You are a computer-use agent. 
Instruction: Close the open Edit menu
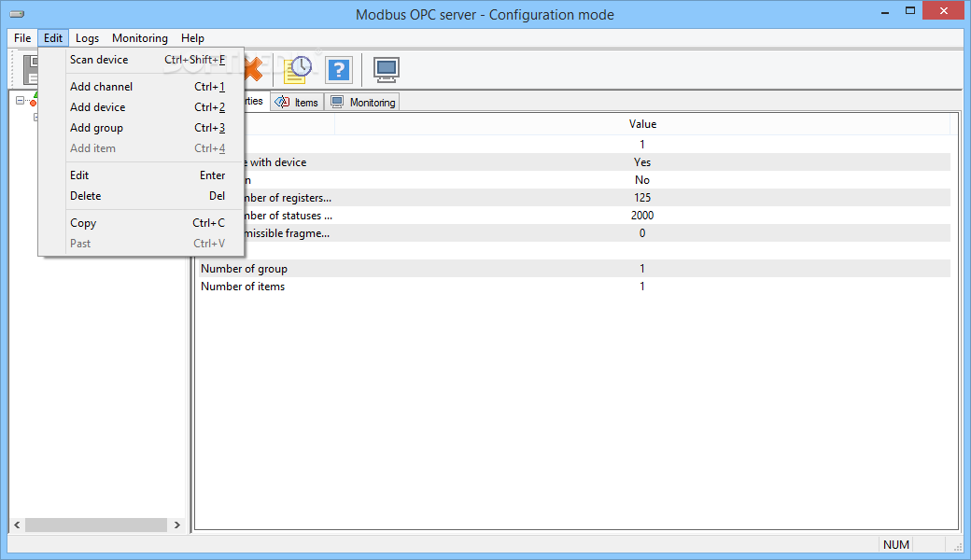point(53,37)
